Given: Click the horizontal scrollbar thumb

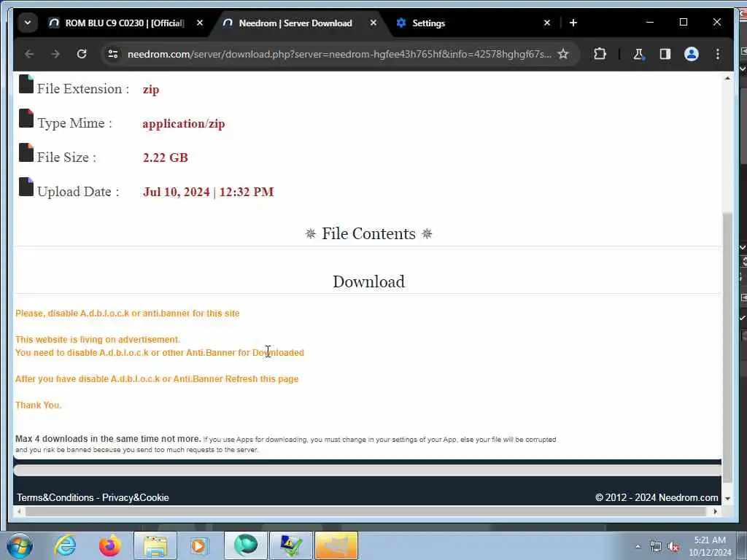Looking at the screenshot, I should [x=365, y=511].
